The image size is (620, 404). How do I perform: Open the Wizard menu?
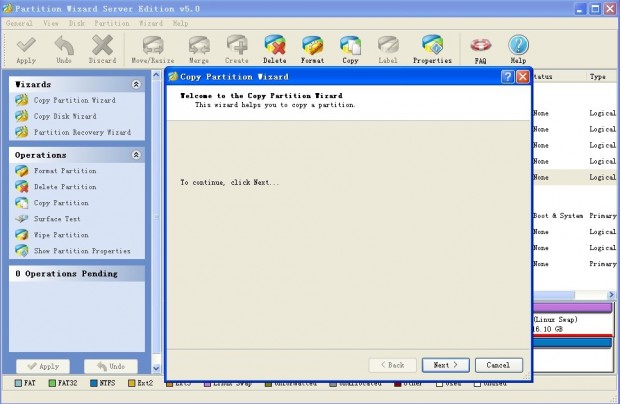pyautogui.click(x=151, y=23)
